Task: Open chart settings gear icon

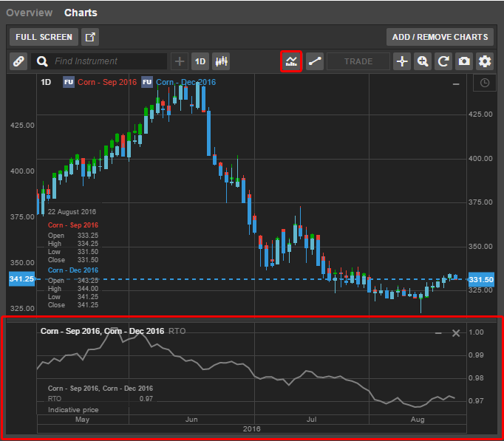Action: (x=485, y=61)
